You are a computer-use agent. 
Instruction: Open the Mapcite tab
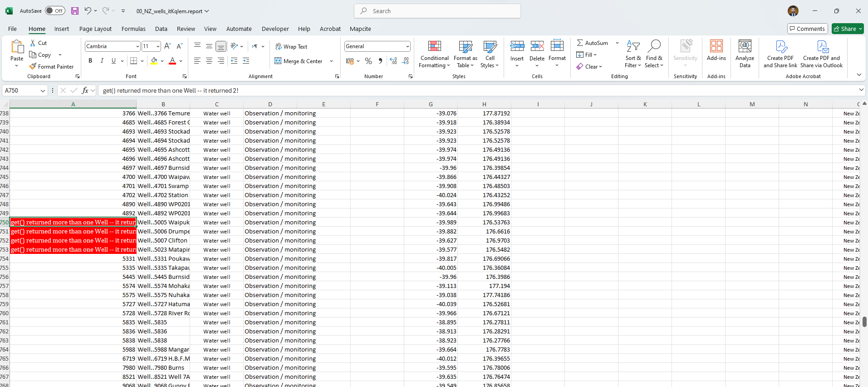[x=360, y=29]
